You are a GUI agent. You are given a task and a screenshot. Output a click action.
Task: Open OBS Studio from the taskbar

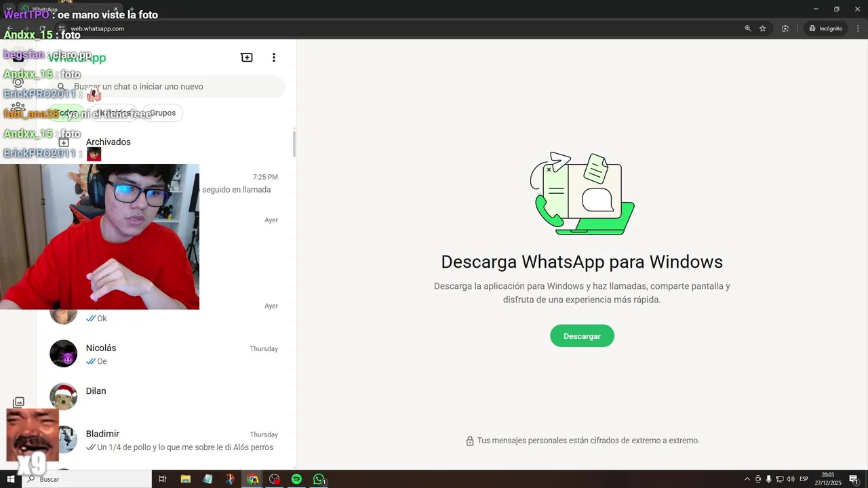[x=275, y=479]
